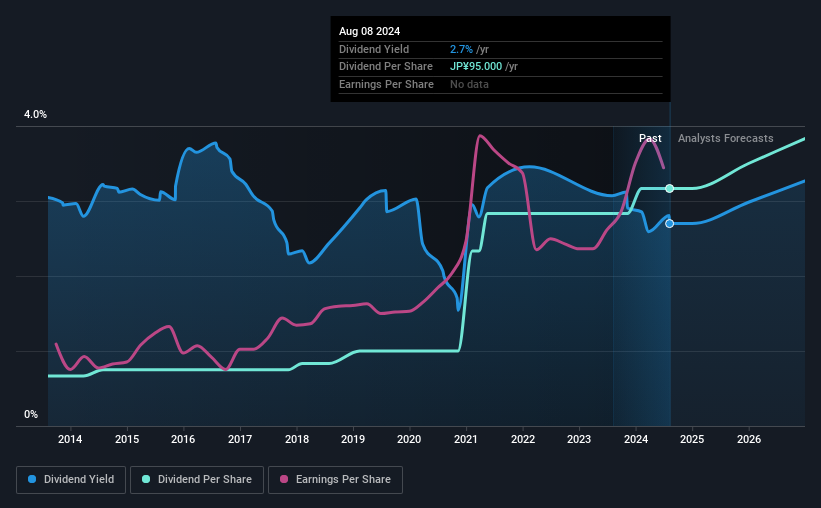Click the 2016 x-axis label
Screen dimensions: 821x508
183,439
